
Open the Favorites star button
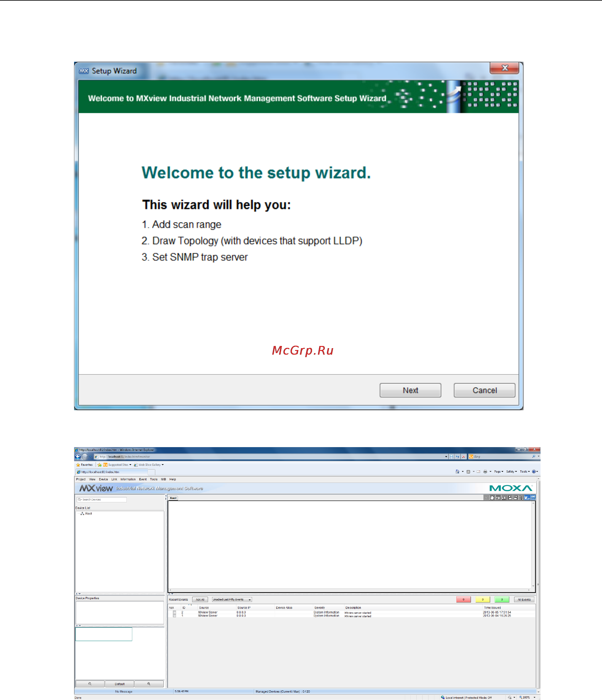click(84, 465)
